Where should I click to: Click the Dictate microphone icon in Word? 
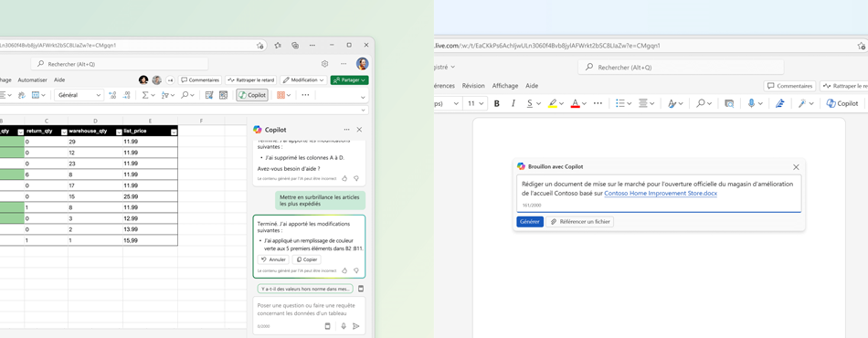[x=752, y=103]
